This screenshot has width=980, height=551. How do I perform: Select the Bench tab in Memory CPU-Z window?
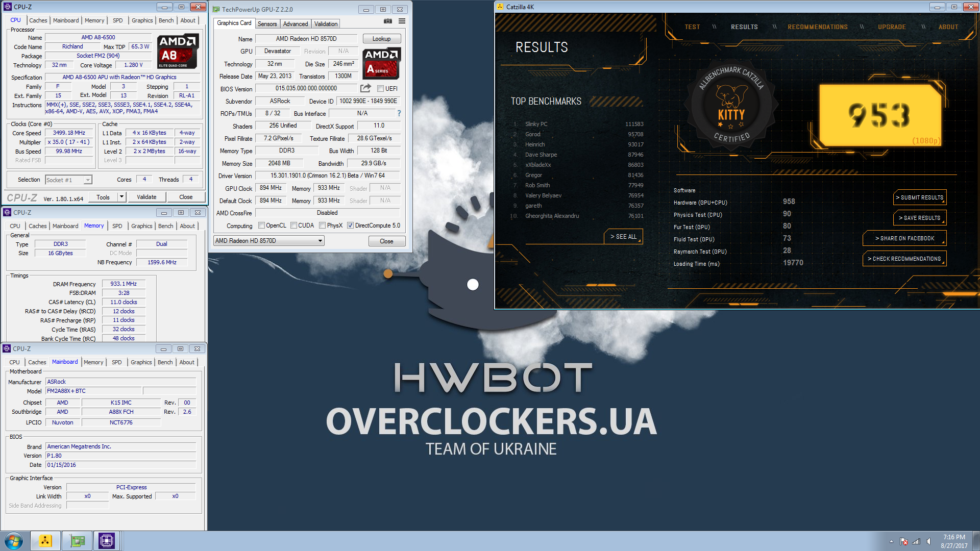coord(165,226)
